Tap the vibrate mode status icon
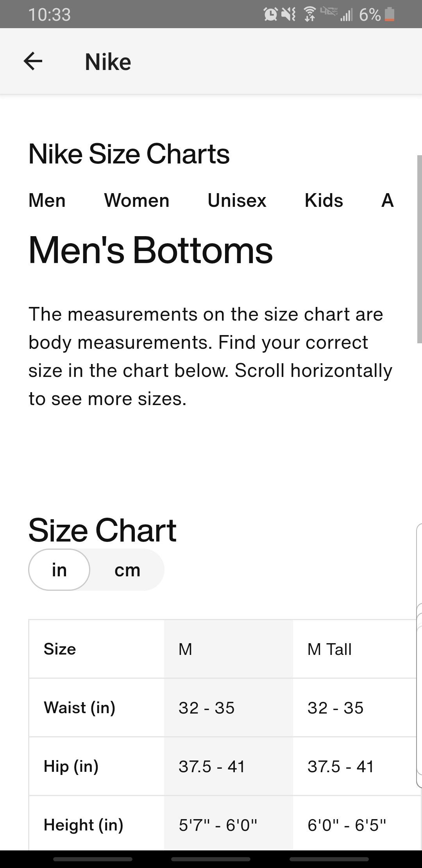Viewport: 422px width, 868px height. pos(288,14)
